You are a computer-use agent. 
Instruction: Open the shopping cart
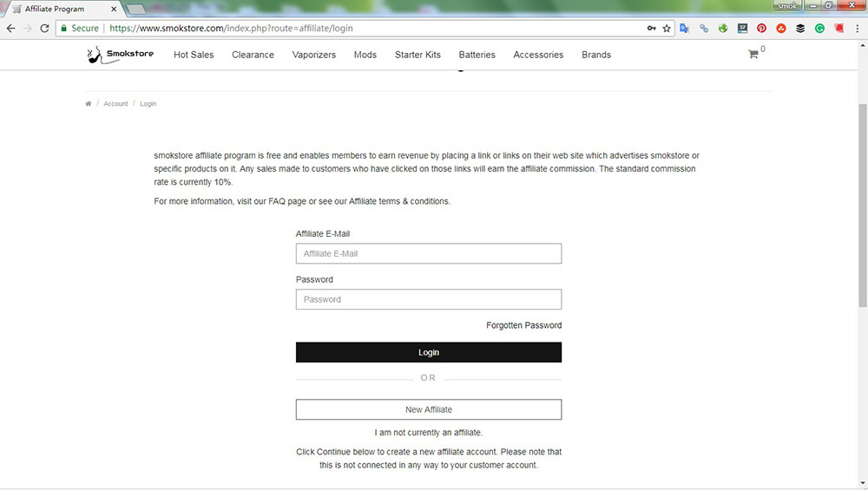[753, 54]
